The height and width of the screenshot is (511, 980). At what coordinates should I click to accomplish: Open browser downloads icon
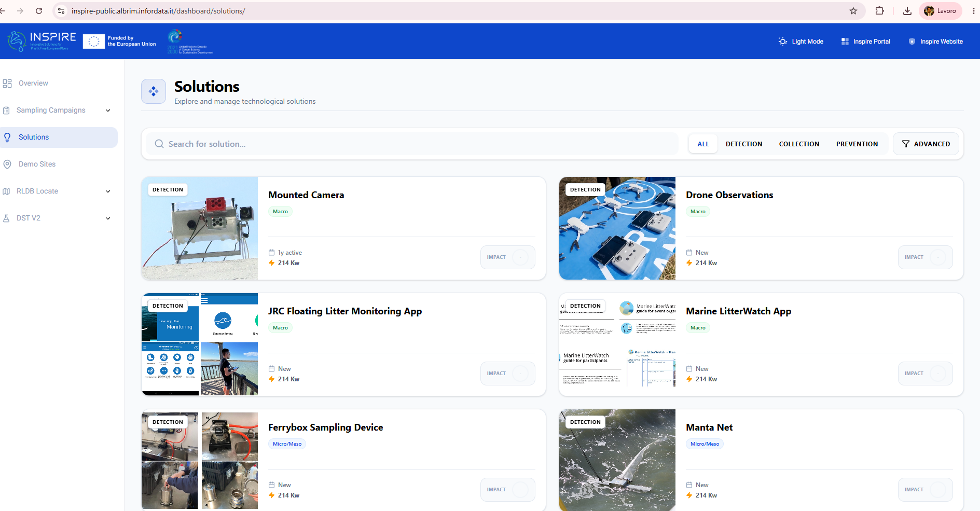pyautogui.click(x=907, y=11)
